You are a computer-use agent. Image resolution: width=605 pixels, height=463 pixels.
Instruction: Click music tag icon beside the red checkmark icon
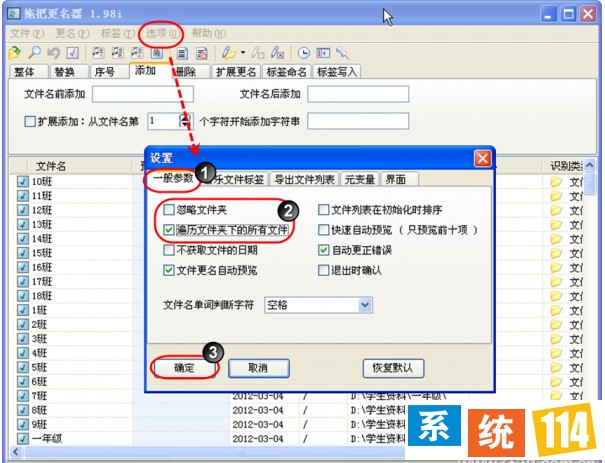[98, 52]
